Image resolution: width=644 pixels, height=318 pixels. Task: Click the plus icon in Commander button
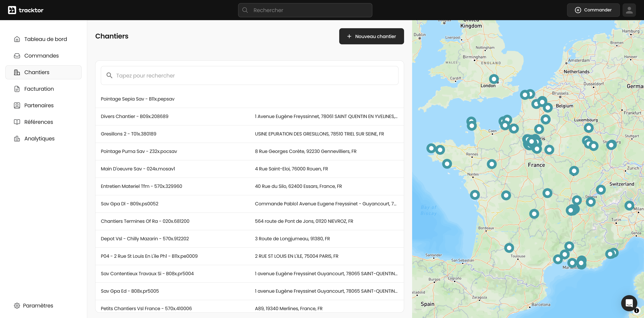tap(578, 10)
